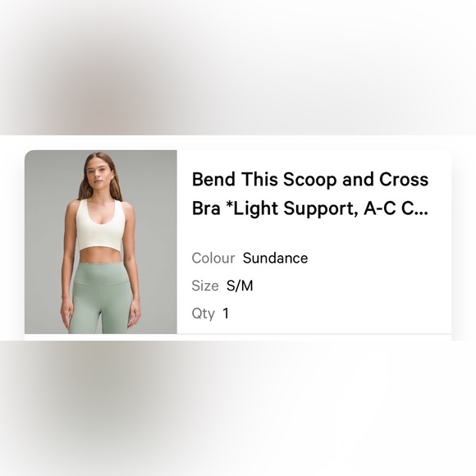Click the blurred area above product card
Image resolution: width=476 pixels, height=476 pixels.
pos(238,67)
